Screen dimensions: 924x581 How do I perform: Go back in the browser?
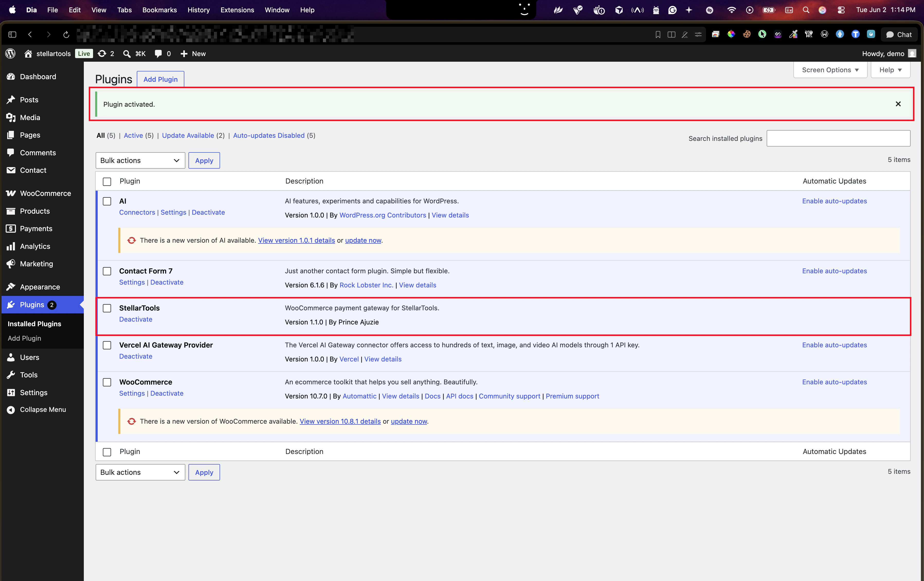pyautogui.click(x=30, y=34)
